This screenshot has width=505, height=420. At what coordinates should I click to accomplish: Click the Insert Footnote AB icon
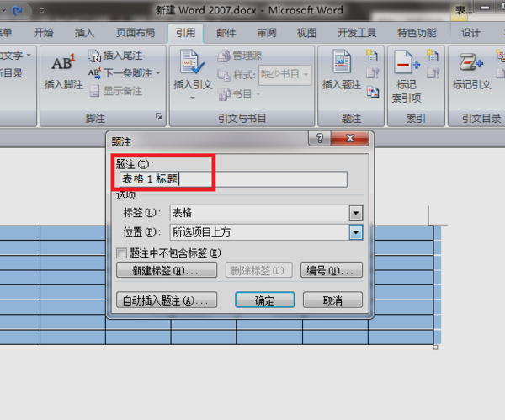pyautogui.click(x=63, y=61)
